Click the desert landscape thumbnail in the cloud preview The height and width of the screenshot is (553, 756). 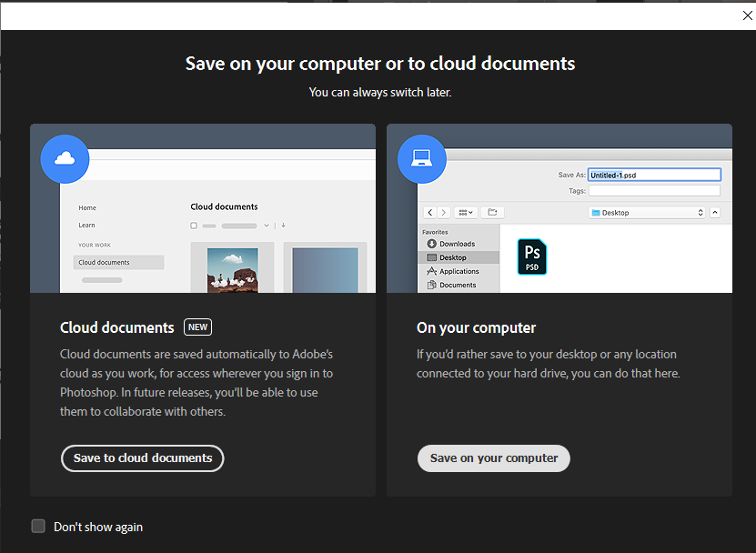pyautogui.click(x=232, y=270)
